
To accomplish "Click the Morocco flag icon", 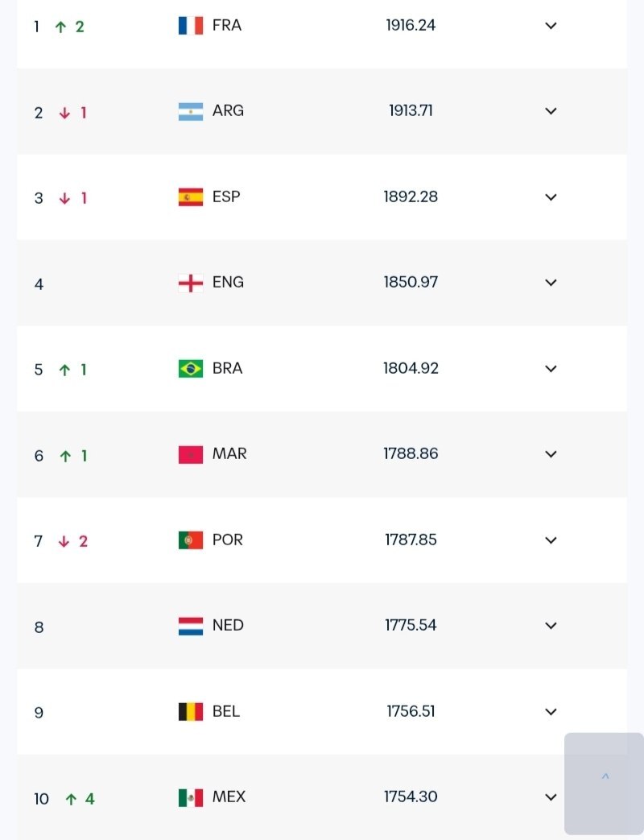I will coord(191,454).
